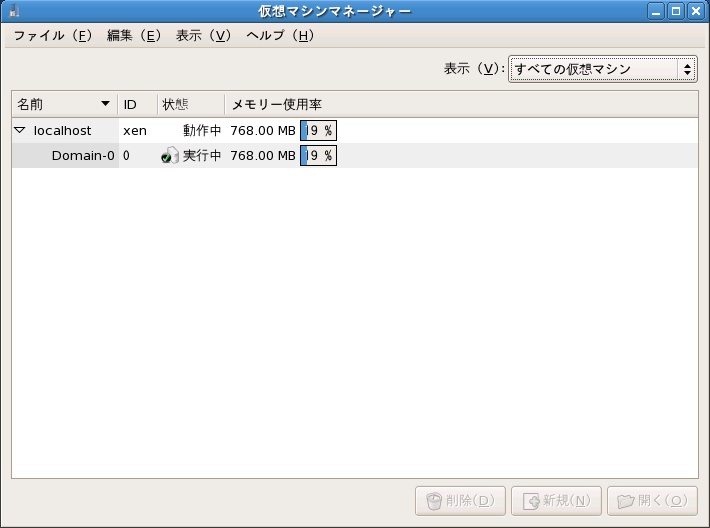The width and height of the screenshot is (710, 528).
Task: Click the xen ID cell
Action: click(135, 131)
